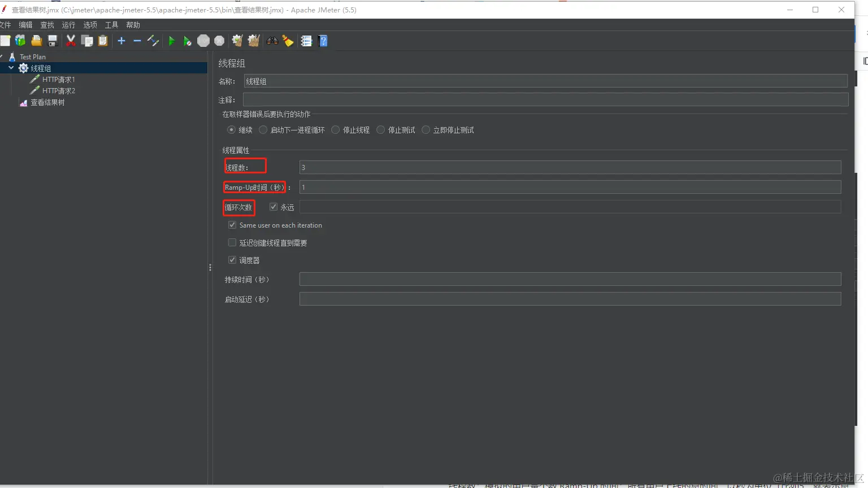
Task: Start the test with green arrow
Action: click(172, 41)
